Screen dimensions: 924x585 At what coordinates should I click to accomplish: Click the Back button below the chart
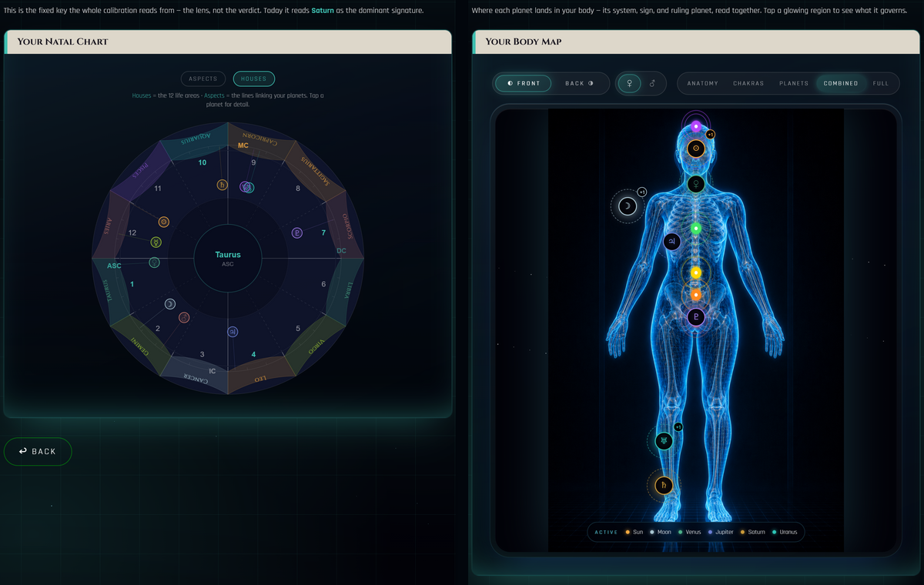[38, 451]
